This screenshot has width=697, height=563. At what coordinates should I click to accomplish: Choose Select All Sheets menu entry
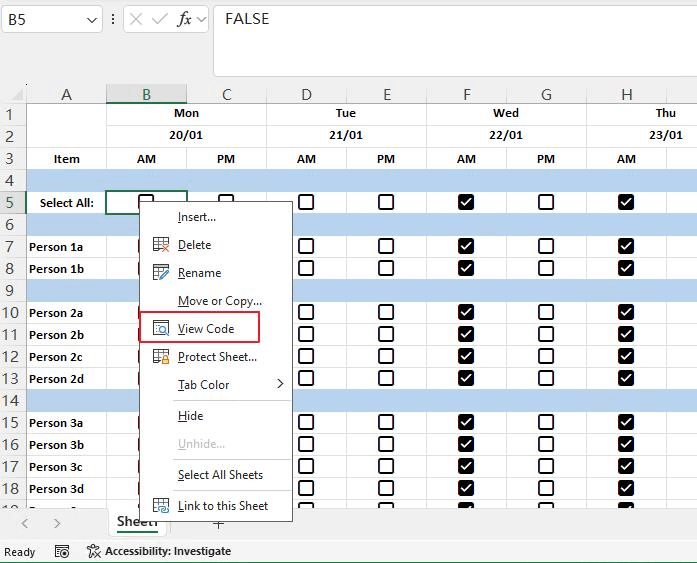tap(216, 475)
